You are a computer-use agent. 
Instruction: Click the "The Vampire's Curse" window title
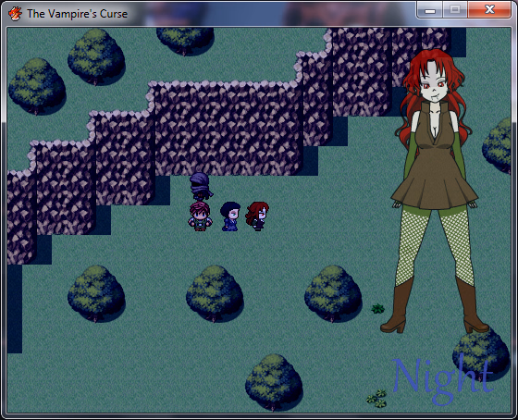click(77, 14)
